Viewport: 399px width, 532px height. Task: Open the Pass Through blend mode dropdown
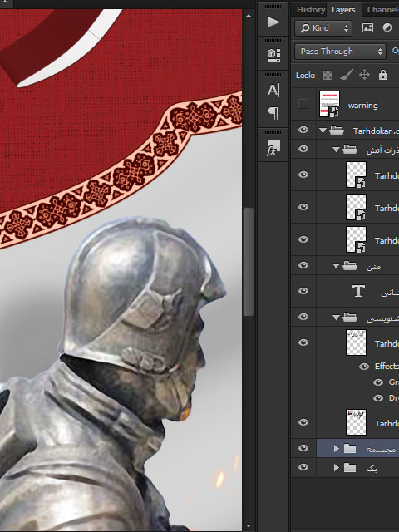click(340, 52)
